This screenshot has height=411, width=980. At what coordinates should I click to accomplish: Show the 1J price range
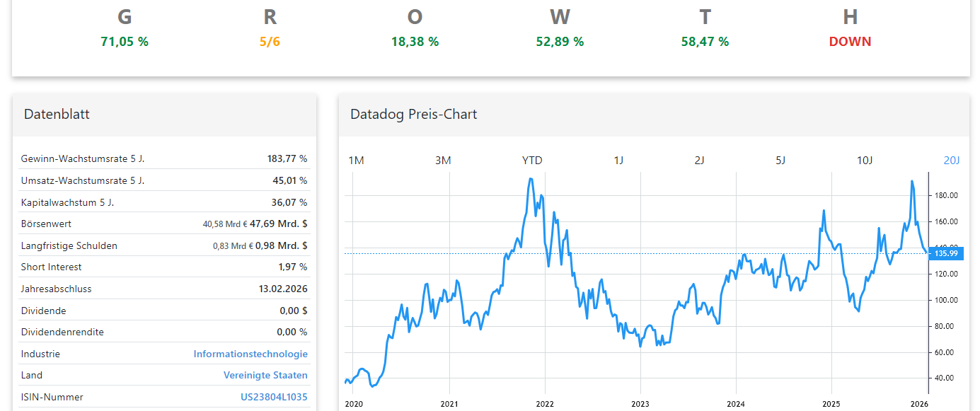(618, 161)
